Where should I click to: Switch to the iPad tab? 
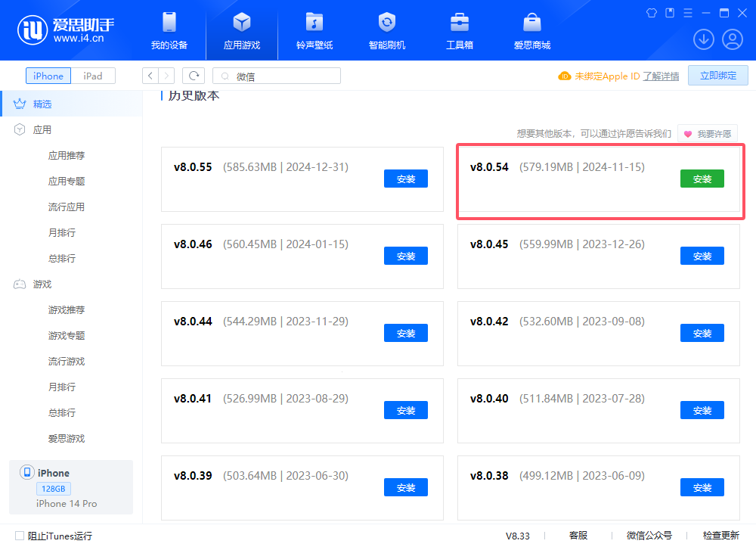click(93, 76)
